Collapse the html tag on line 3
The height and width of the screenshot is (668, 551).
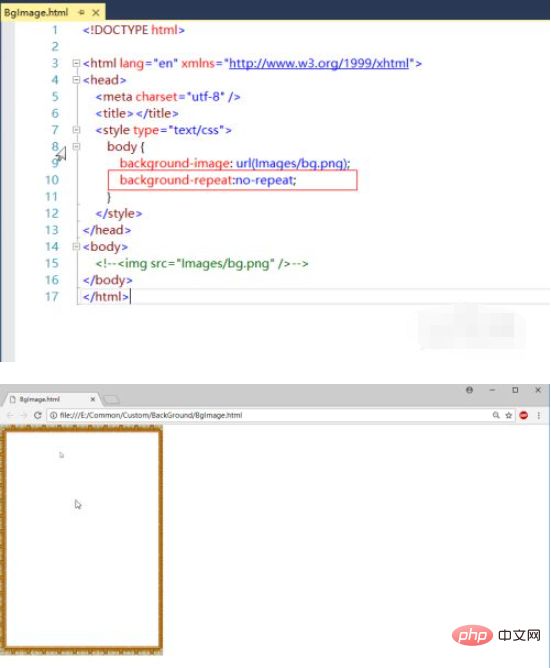coord(76,63)
